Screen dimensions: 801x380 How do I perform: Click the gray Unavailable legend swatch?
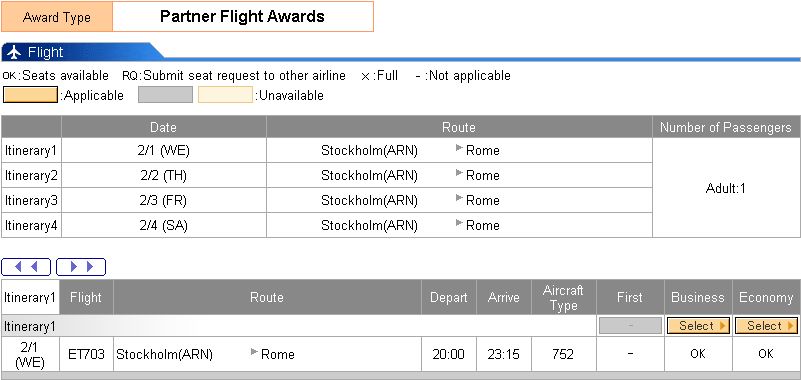[166, 95]
